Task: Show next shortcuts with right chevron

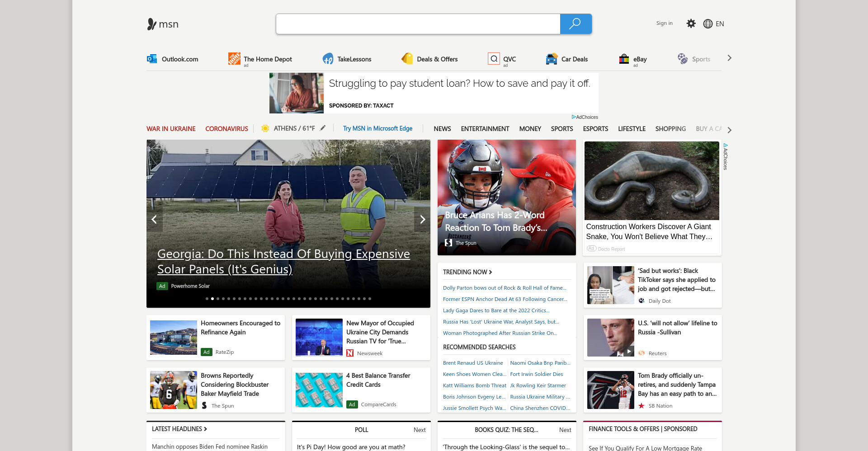Action: pyautogui.click(x=729, y=58)
